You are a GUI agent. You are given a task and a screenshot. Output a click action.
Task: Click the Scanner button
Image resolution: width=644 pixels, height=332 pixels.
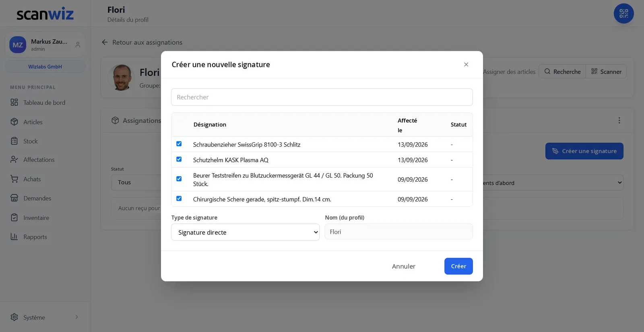(606, 71)
